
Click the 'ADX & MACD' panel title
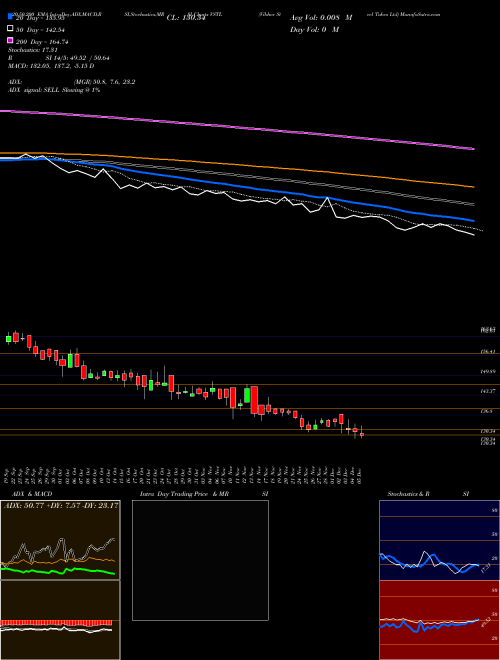(x=32, y=494)
